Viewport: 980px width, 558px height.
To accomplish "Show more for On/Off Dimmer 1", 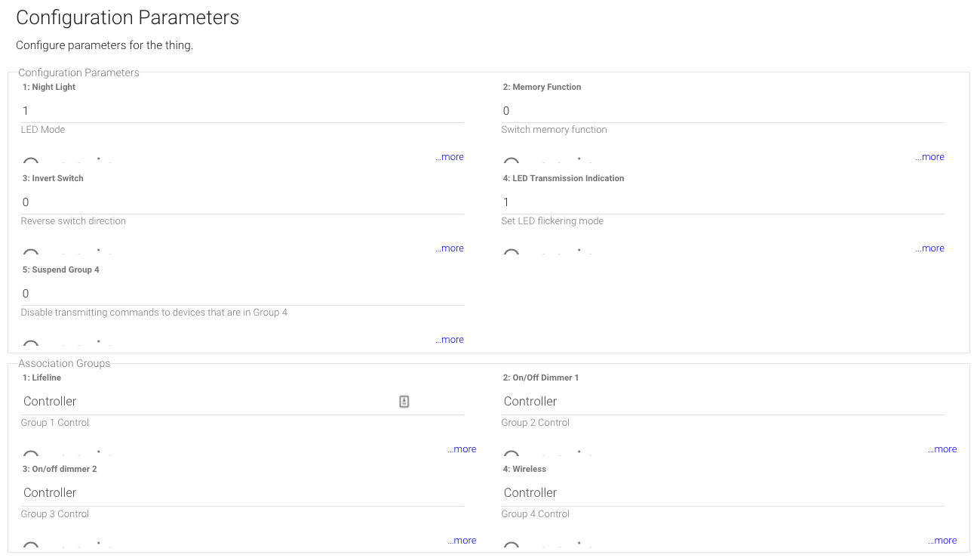I will (943, 449).
